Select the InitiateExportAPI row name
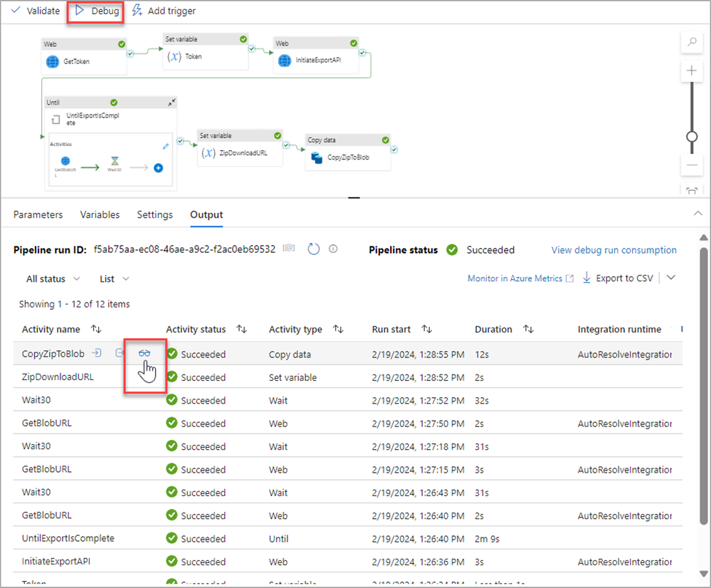The width and height of the screenshot is (711, 588). (x=56, y=562)
